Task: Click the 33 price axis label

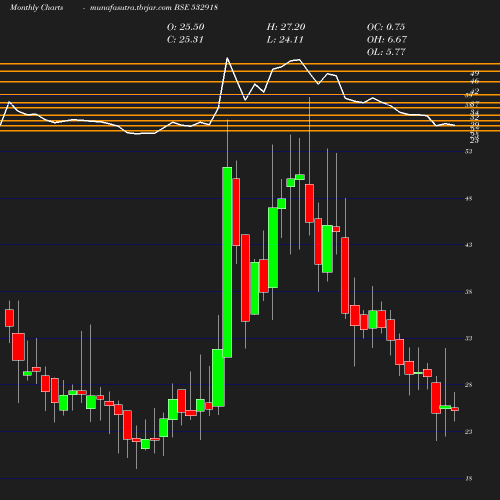Action: [x=469, y=338]
